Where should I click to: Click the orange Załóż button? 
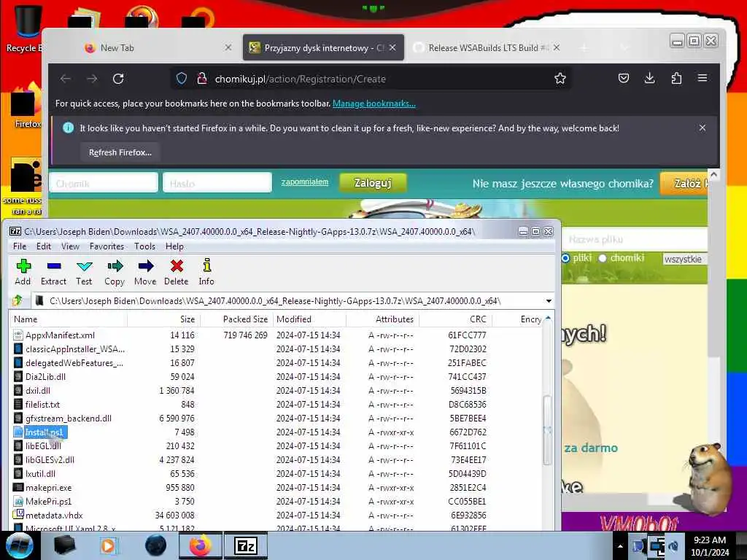point(684,183)
